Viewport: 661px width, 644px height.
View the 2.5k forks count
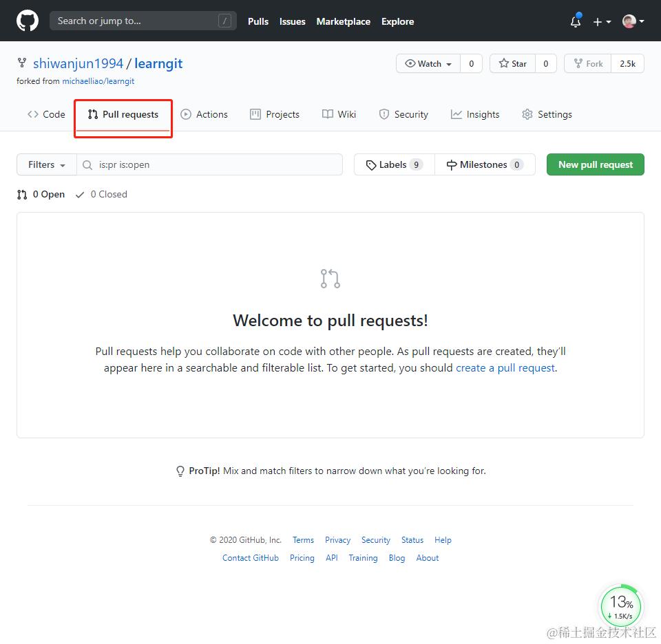pos(628,63)
